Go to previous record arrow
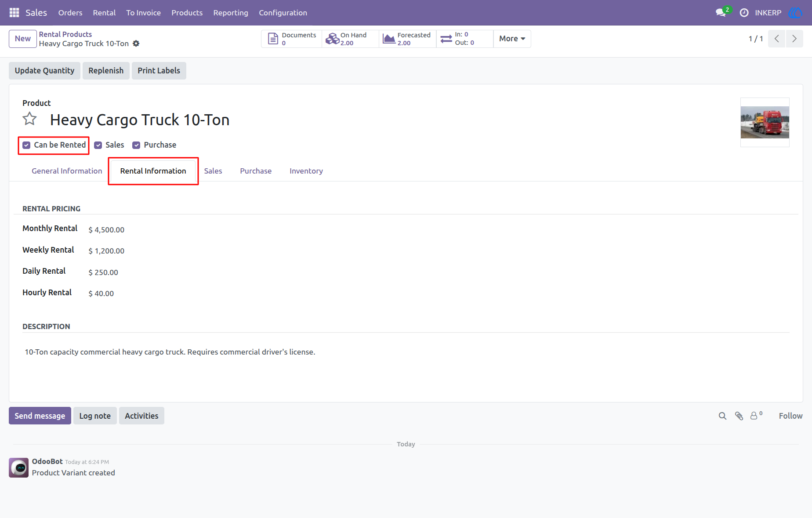 tap(777, 39)
